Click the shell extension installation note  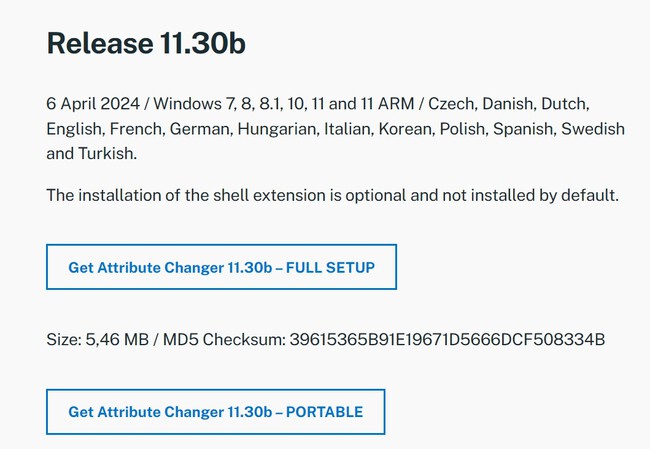click(332, 195)
